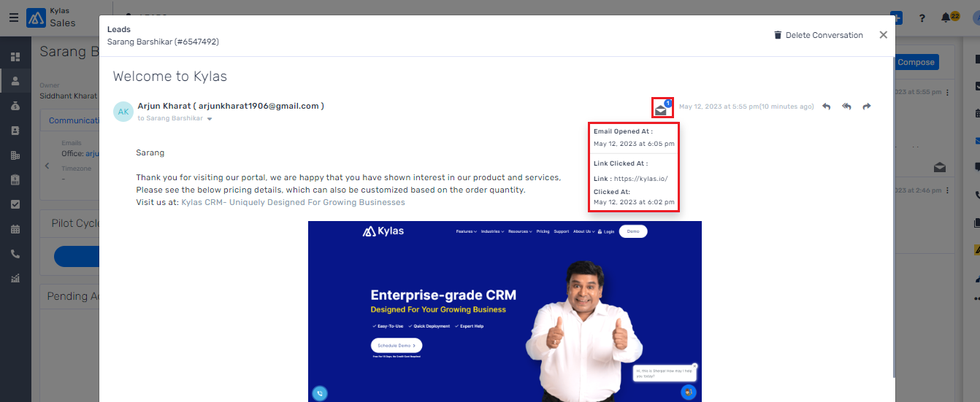Close the email conversation dialog

[883, 35]
